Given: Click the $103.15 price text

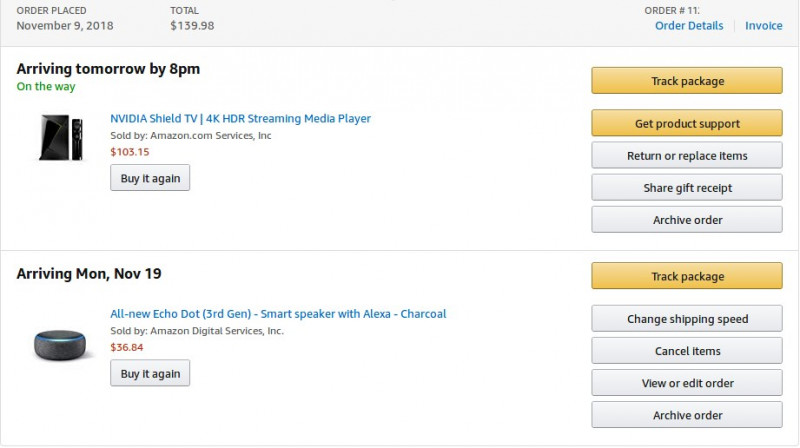Looking at the screenshot, I should pos(130,152).
